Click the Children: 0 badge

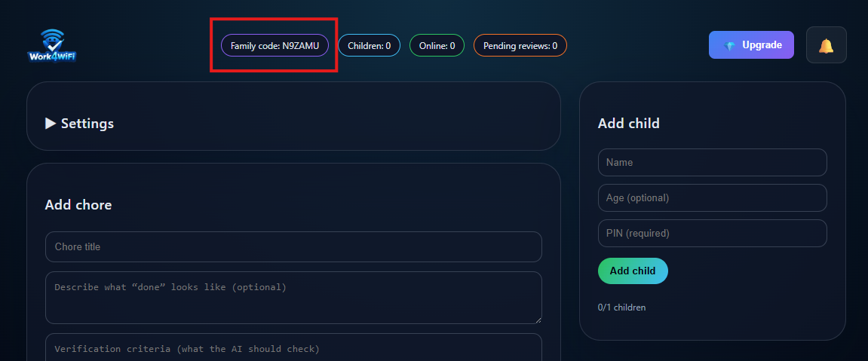369,46
